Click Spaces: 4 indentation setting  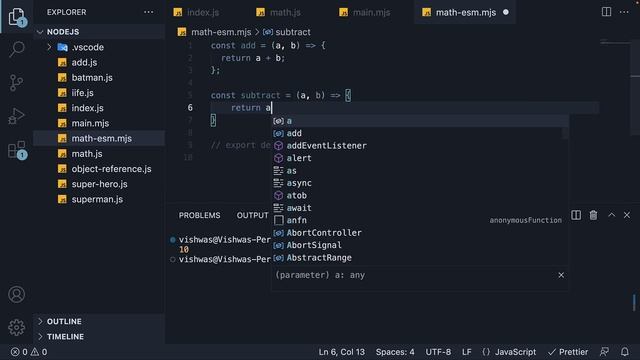pos(395,352)
